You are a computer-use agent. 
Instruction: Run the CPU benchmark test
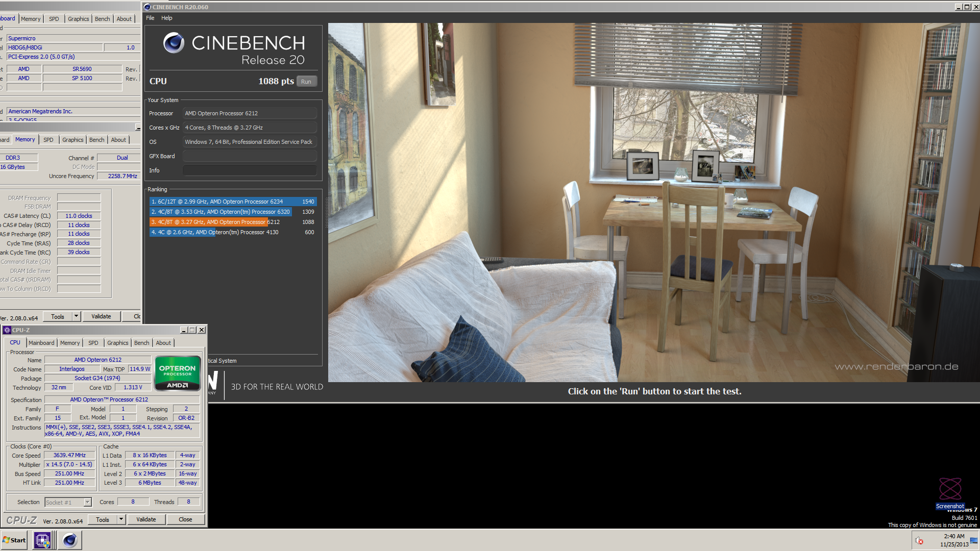306,82
